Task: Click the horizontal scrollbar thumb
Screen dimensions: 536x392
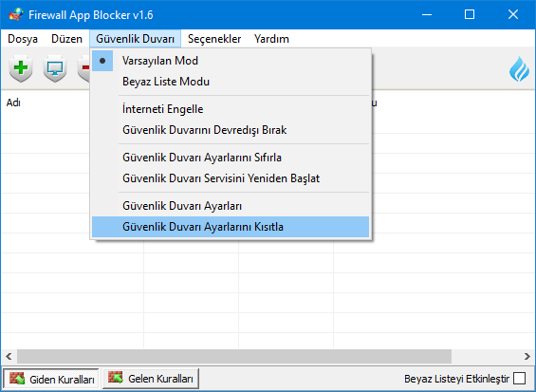Action: click(234, 357)
